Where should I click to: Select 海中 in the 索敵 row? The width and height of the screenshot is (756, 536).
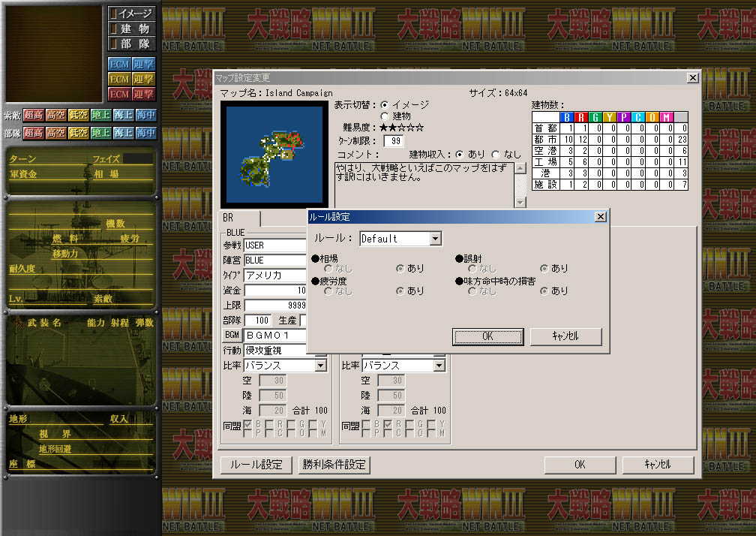pos(145,115)
